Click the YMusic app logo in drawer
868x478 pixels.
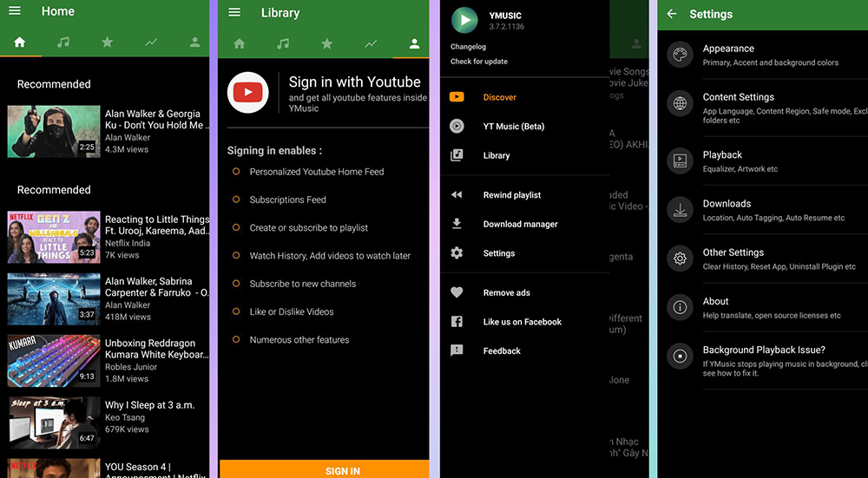465,20
